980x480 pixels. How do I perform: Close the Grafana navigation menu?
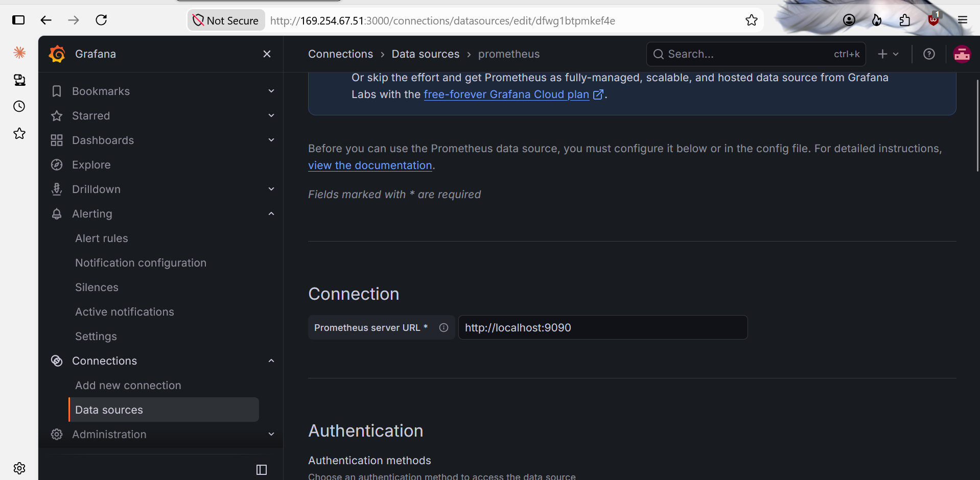click(x=267, y=54)
